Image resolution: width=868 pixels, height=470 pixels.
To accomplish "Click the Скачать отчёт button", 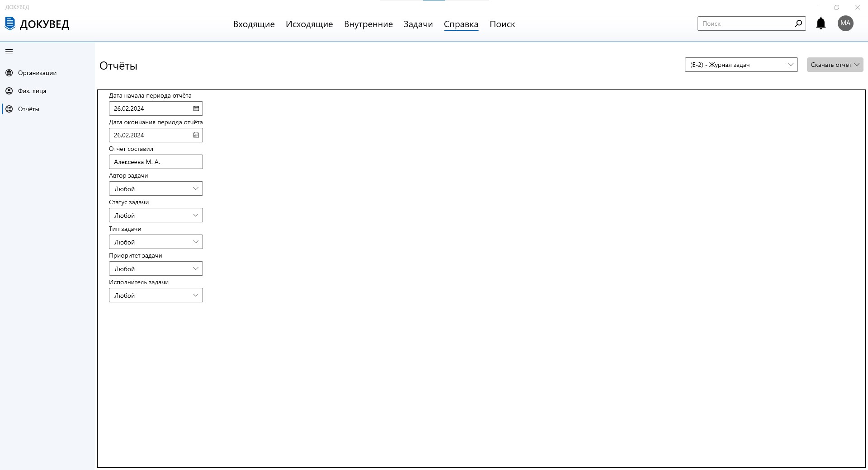I will pos(835,65).
